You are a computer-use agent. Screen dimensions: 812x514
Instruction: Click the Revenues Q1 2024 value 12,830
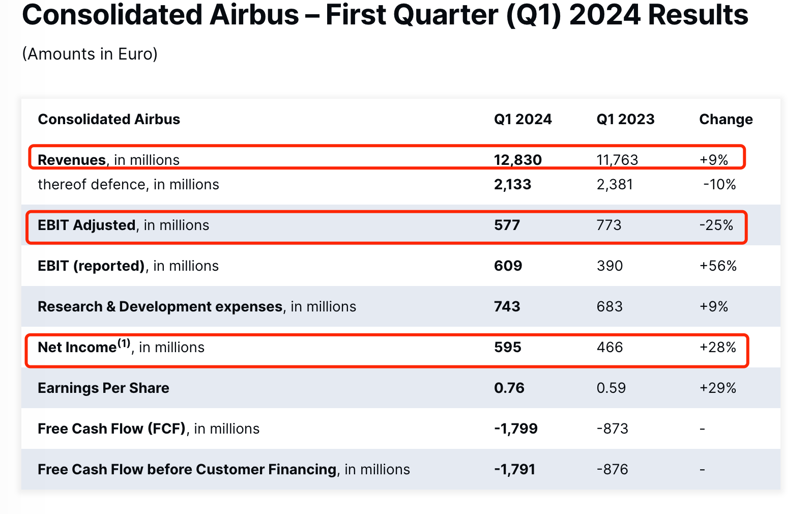517,160
